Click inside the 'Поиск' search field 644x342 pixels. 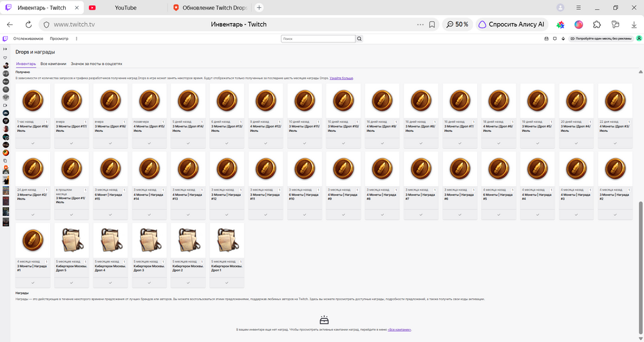(318, 39)
